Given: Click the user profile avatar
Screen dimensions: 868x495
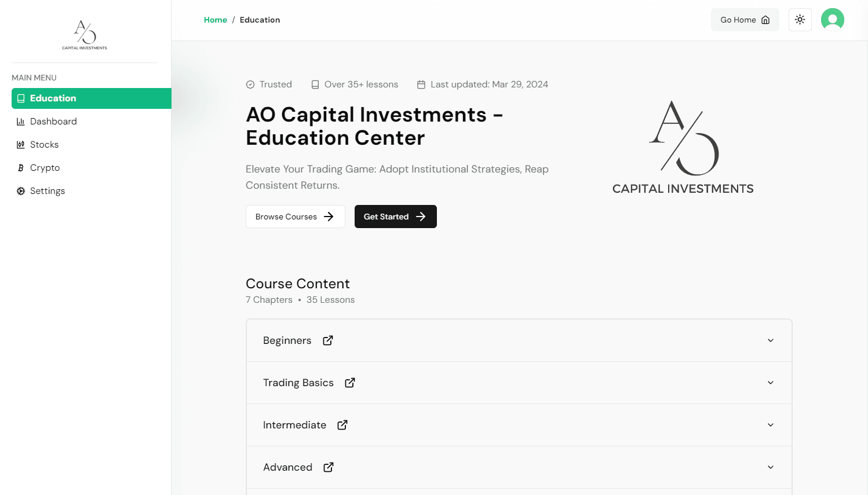Looking at the screenshot, I should pos(832,20).
